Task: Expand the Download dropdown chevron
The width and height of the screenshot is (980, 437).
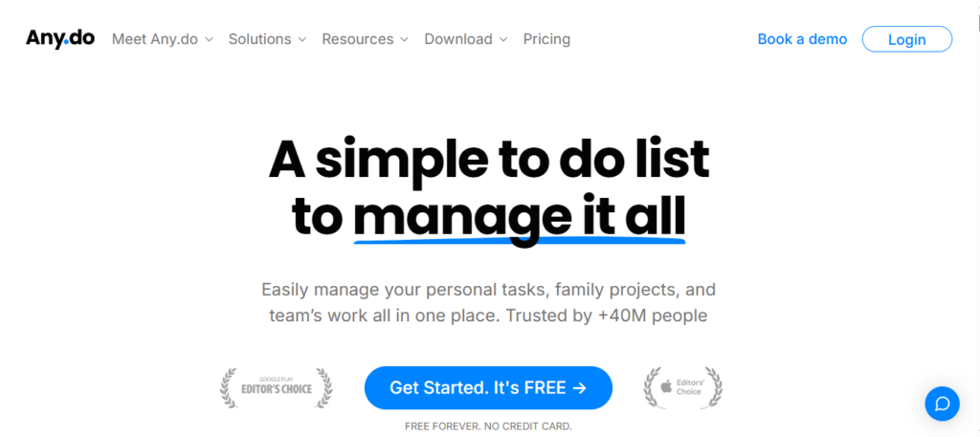Action: click(503, 40)
